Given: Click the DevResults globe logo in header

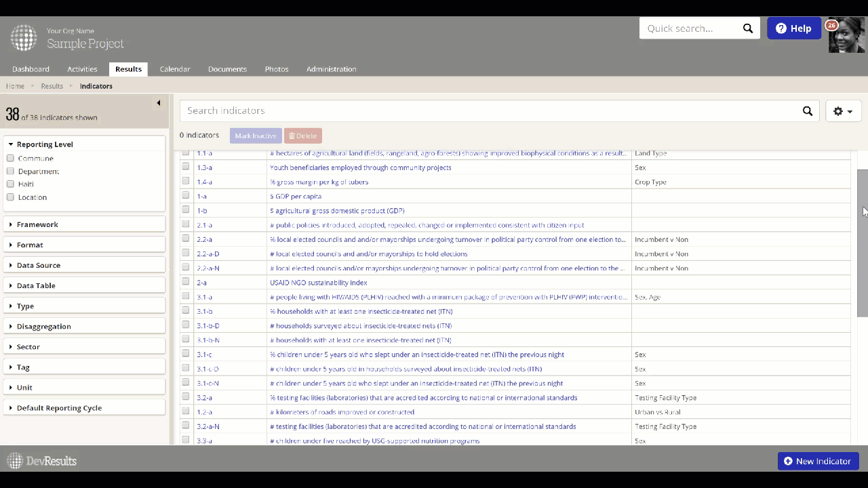Looking at the screenshot, I should coord(24,38).
